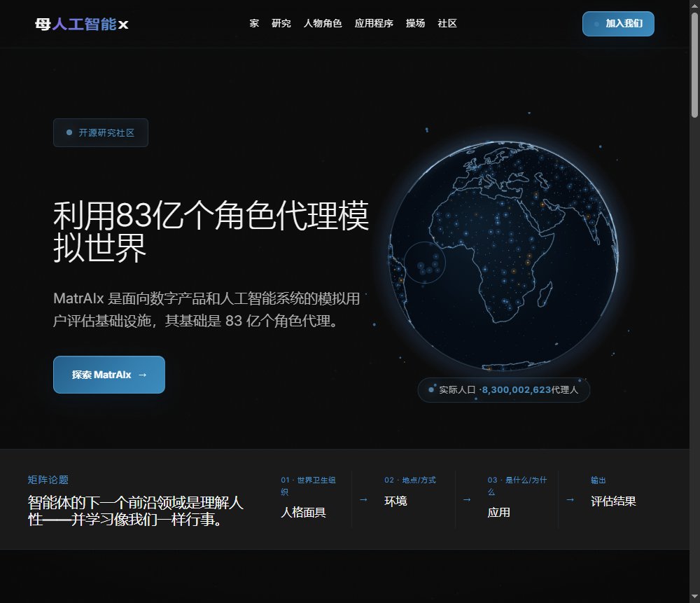This screenshot has height=603, width=700.
Task: Click the scrollbar down arrow
Action: pyautogui.click(x=694, y=597)
